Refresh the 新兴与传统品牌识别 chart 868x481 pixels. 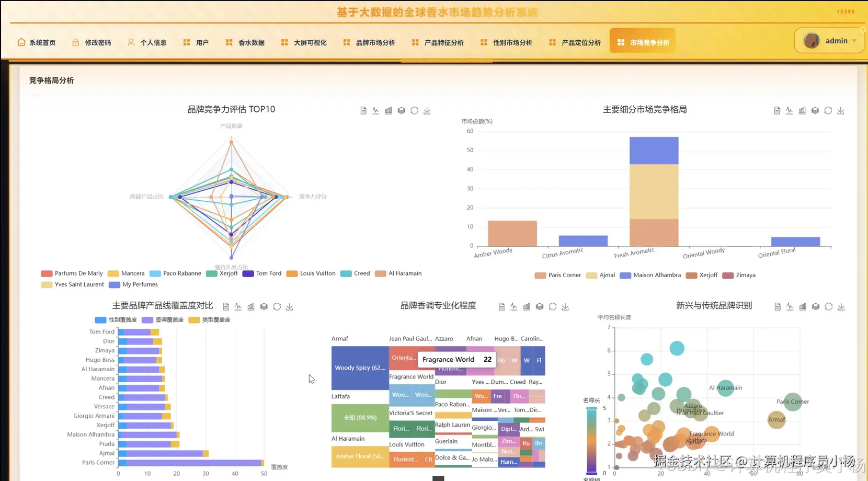(x=828, y=306)
